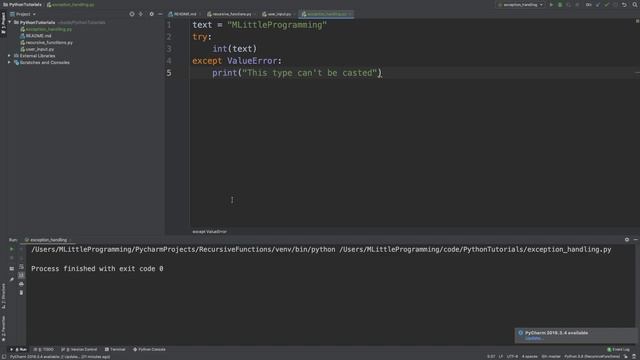Viewport: 640px width, 360px height.
Task: Open the Python Console tool window
Action: coord(149,349)
